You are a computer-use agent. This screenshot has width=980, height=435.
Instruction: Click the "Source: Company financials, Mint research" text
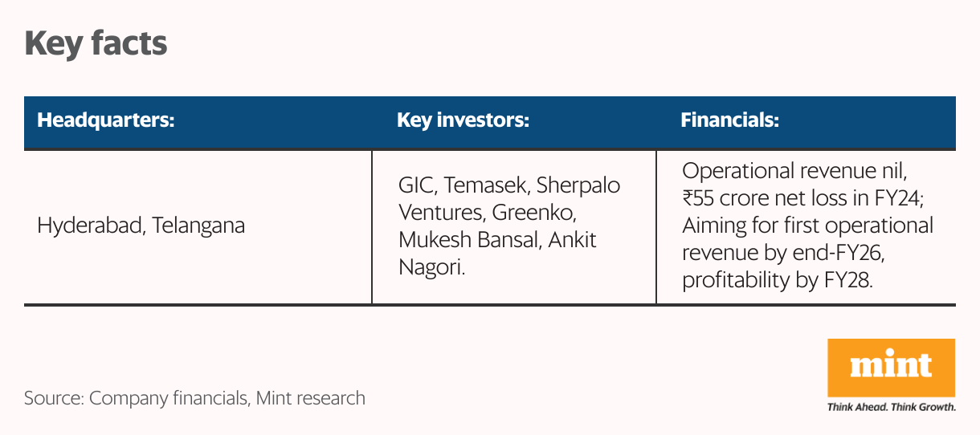click(x=194, y=398)
